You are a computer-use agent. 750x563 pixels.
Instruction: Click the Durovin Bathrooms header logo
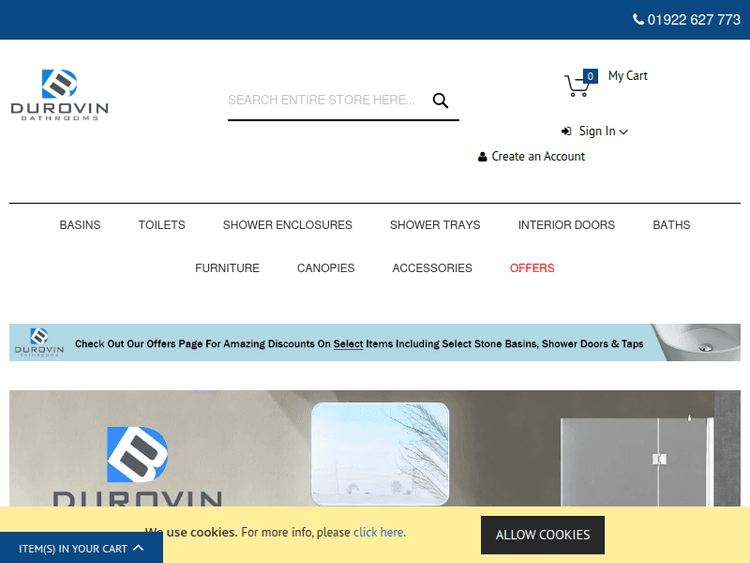[x=60, y=96]
